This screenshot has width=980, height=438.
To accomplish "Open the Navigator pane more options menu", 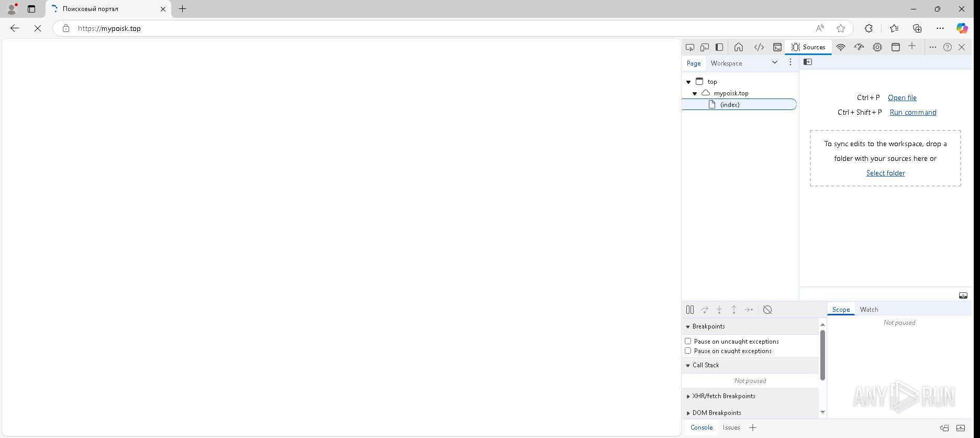I will point(790,62).
